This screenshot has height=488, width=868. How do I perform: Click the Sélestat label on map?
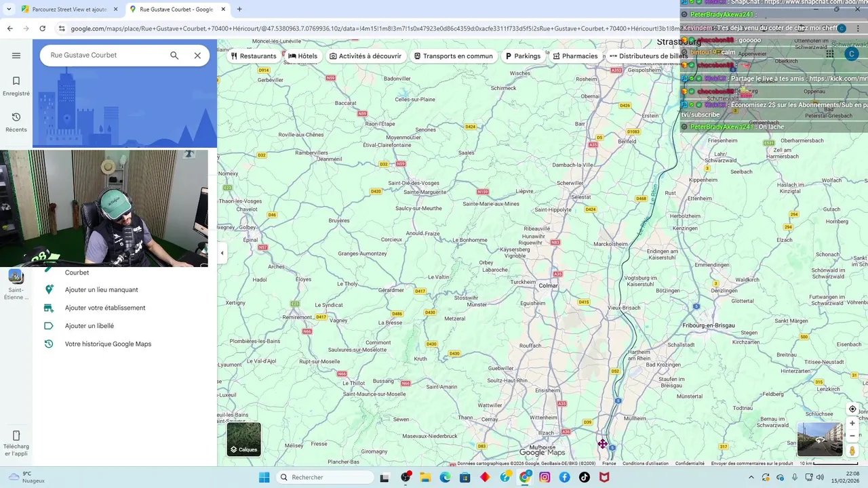tap(580, 197)
